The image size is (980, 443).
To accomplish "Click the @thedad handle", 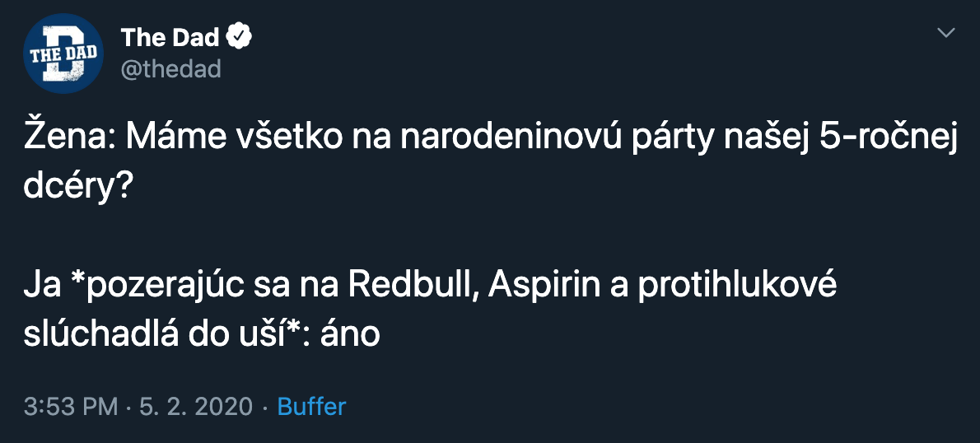I will pos(171,69).
